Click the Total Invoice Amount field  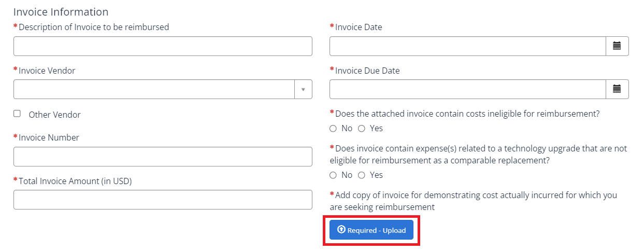point(163,200)
